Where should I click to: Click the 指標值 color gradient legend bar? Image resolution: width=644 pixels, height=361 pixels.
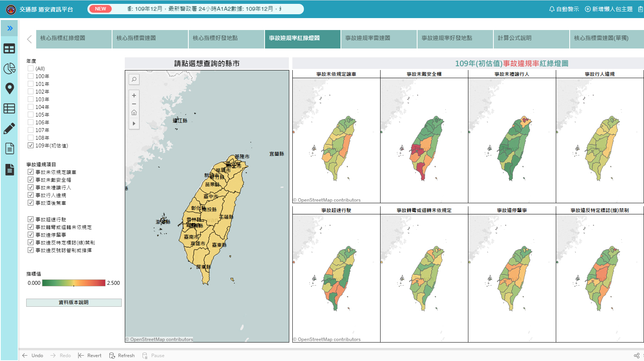click(x=74, y=283)
